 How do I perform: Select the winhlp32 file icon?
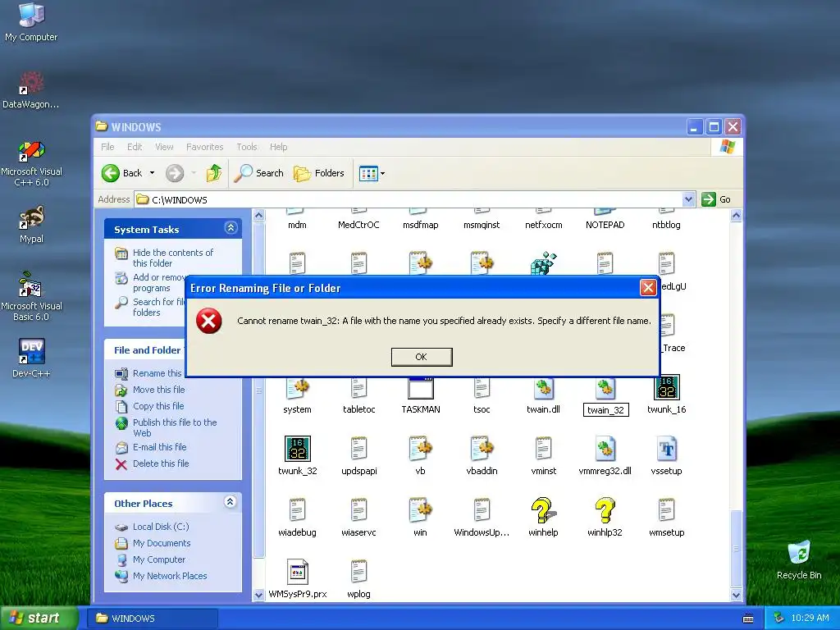pyautogui.click(x=605, y=518)
